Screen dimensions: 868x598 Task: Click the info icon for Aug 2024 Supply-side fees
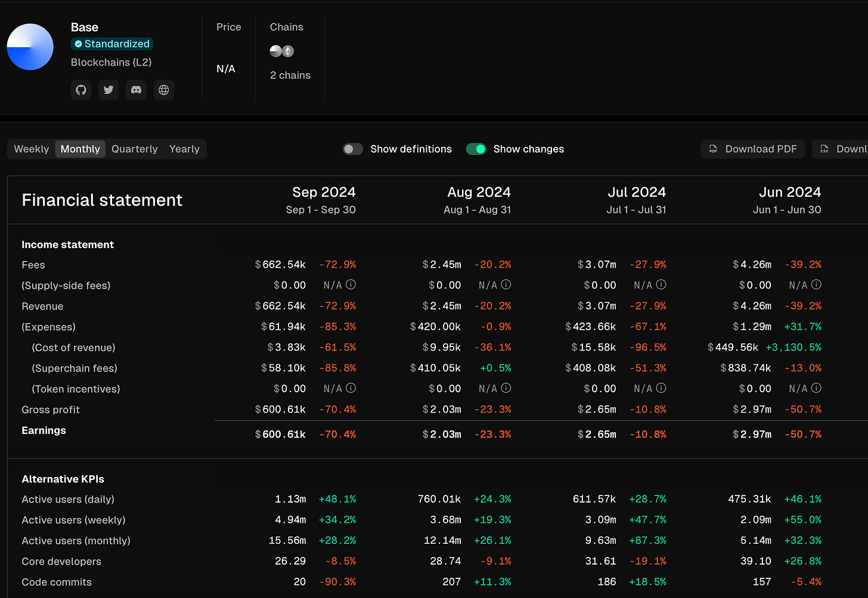(506, 285)
